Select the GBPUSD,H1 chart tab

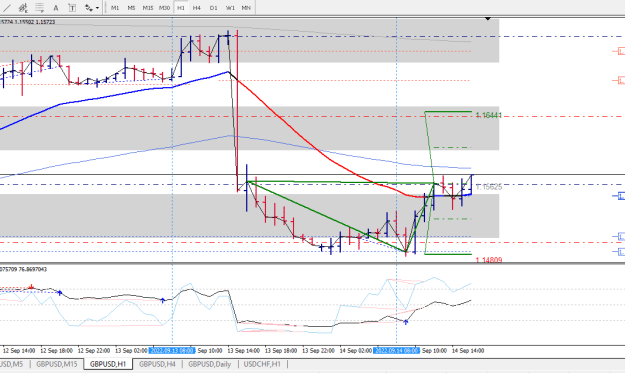coord(108,364)
